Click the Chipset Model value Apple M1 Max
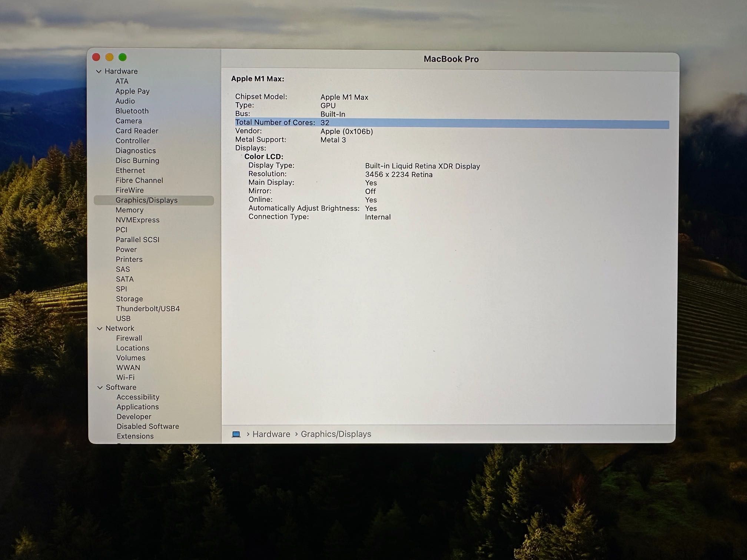The width and height of the screenshot is (747, 560). (344, 97)
